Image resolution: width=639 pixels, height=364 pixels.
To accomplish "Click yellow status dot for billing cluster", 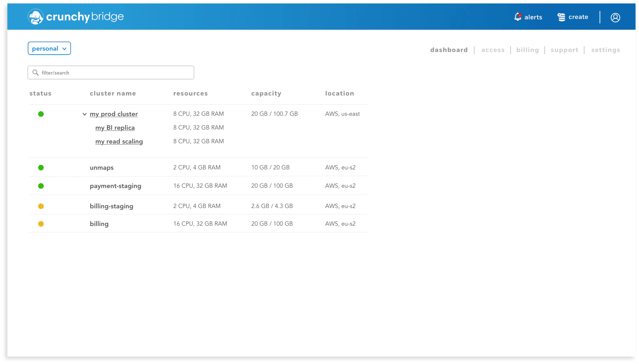I will pos(41,224).
